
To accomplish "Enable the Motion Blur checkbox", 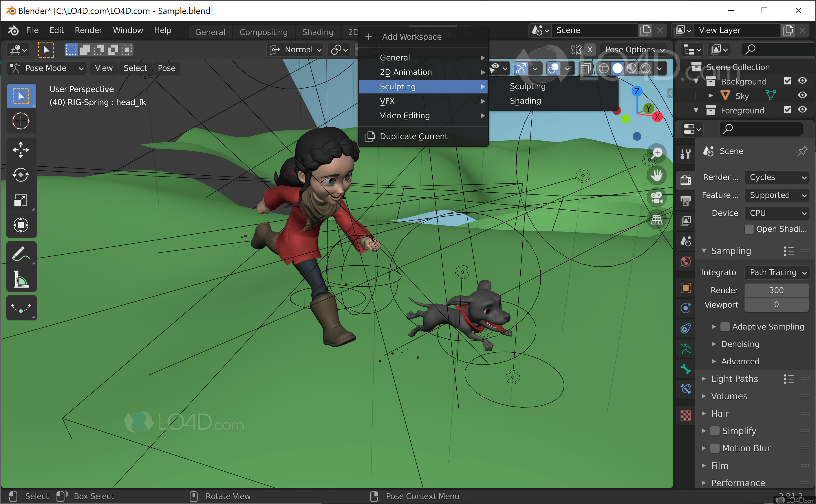I will pyautogui.click(x=715, y=448).
